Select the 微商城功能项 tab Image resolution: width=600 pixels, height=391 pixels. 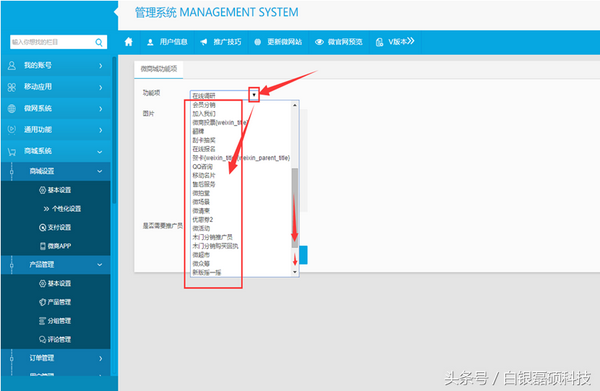pos(159,69)
